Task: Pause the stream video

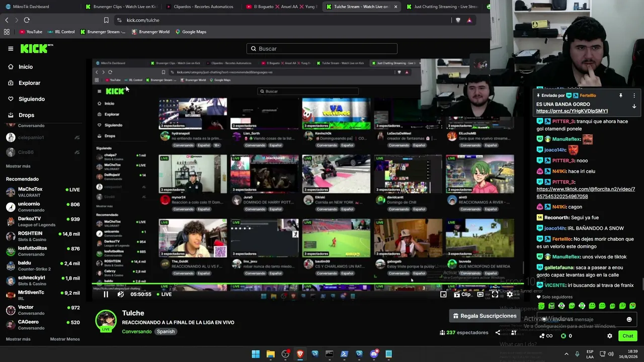Action: click(x=106, y=295)
